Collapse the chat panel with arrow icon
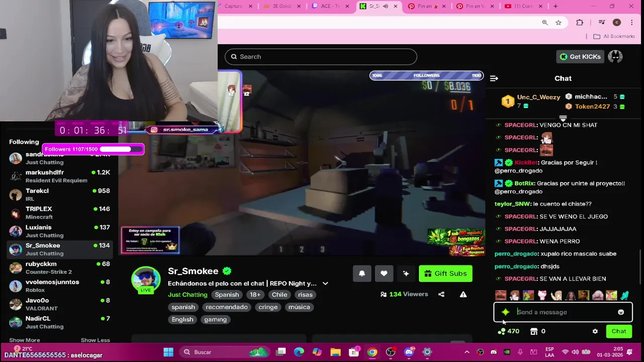This screenshot has width=644, height=362. pyautogui.click(x=494, y=78)
